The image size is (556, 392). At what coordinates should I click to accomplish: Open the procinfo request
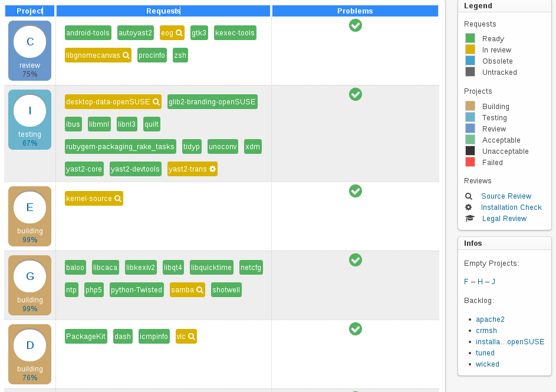coord(152,55)
